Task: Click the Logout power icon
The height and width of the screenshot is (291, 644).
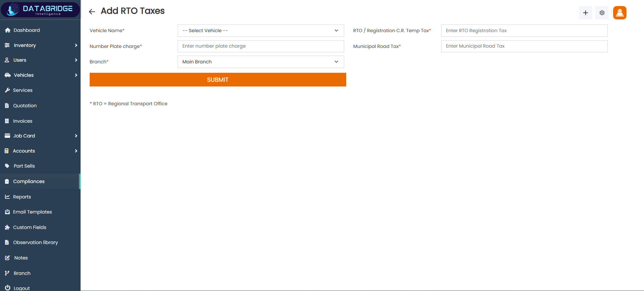Action: coord(8,288)
